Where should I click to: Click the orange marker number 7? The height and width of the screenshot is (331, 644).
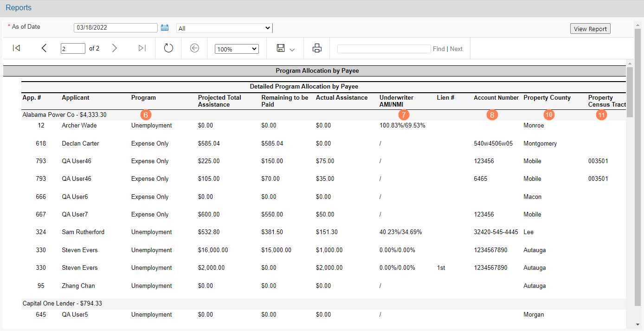404,115
